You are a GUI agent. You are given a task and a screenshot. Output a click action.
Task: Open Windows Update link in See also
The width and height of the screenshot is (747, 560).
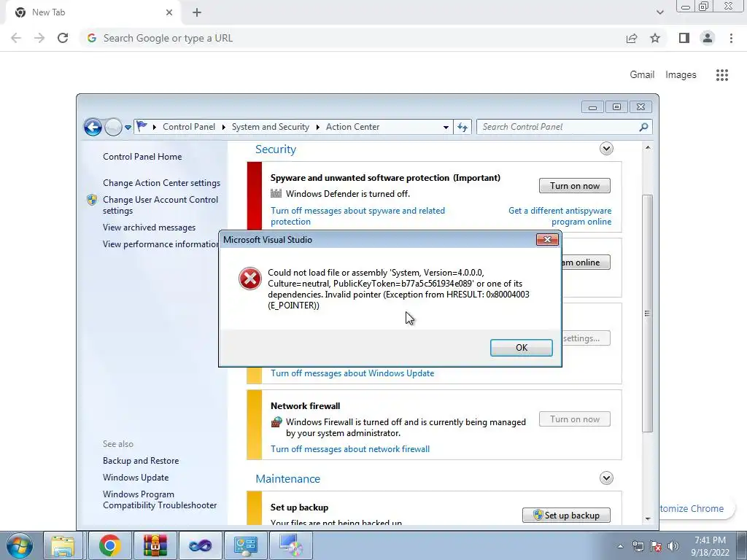coord(136,478)
